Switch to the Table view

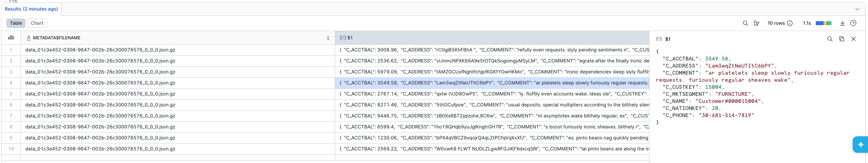[16, 23]
